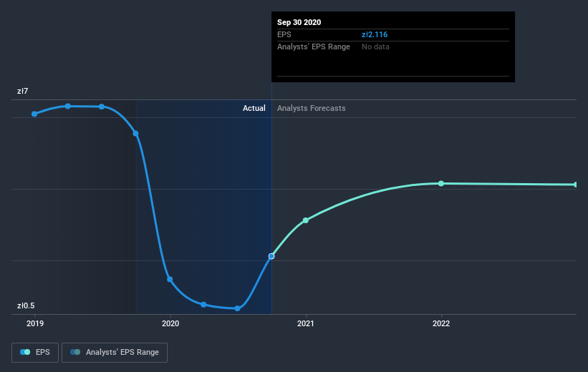Click the lowest EPS data point mid-2020
The image size is (588, 372).
tap(237, 308)
